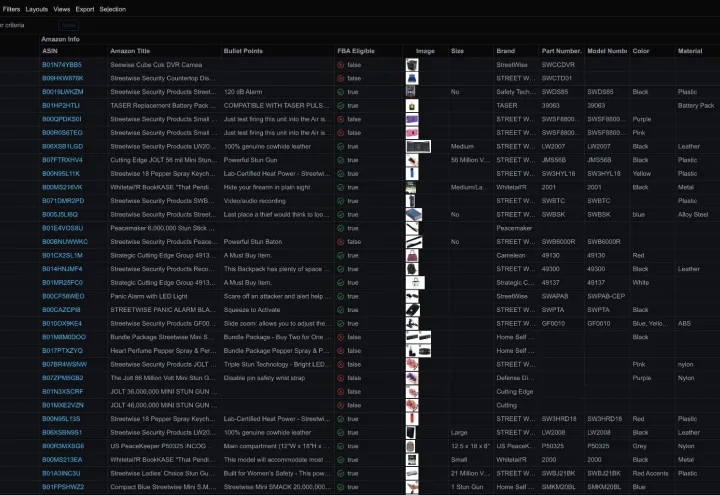Open ASIN link B06XSB1LGD
Image resolution: width=720 pixels, height=495 pixels.
point(63,146)
